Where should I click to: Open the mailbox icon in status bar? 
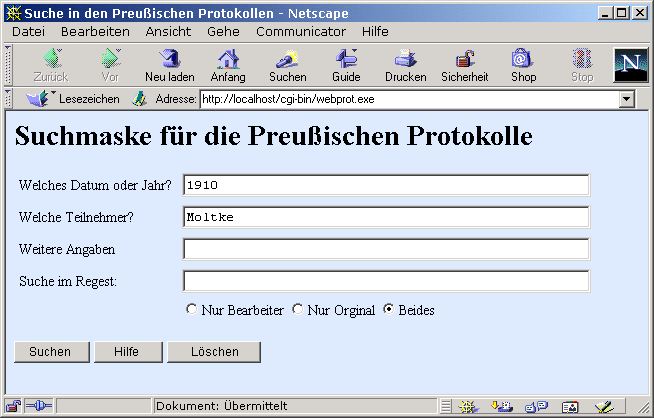pos(502,406)
